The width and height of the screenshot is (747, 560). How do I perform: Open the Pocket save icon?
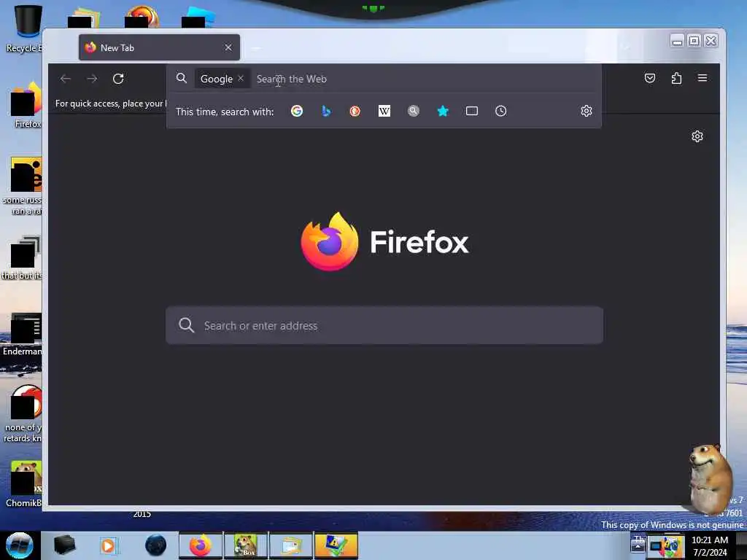tap(650, 78)
